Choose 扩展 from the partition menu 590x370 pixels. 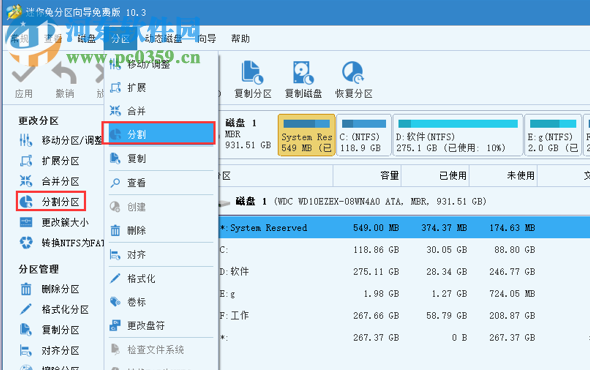tap(161, 88)
